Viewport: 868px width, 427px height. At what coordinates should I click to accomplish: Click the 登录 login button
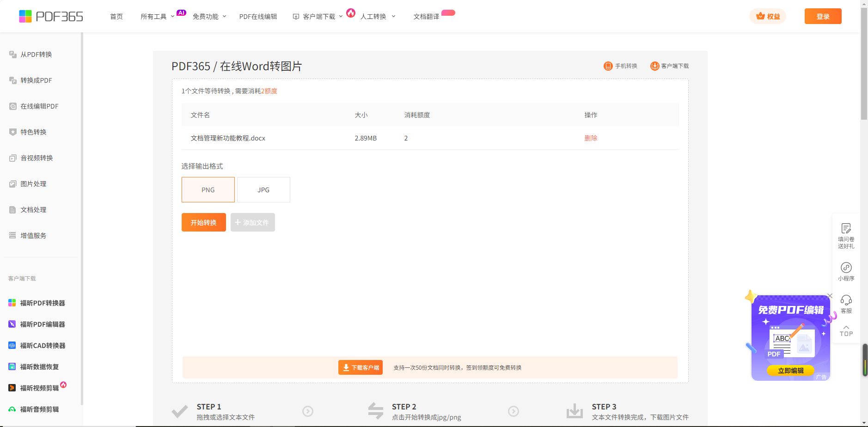[x=823, y=17]
